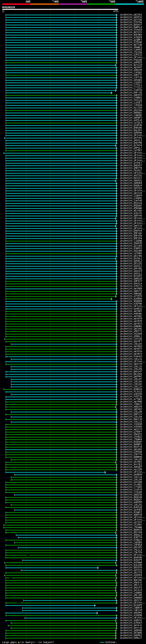Screen dimensions: 146x644
Task: Select the UniRef100_B8PII0 label
Action: [131, 414]
